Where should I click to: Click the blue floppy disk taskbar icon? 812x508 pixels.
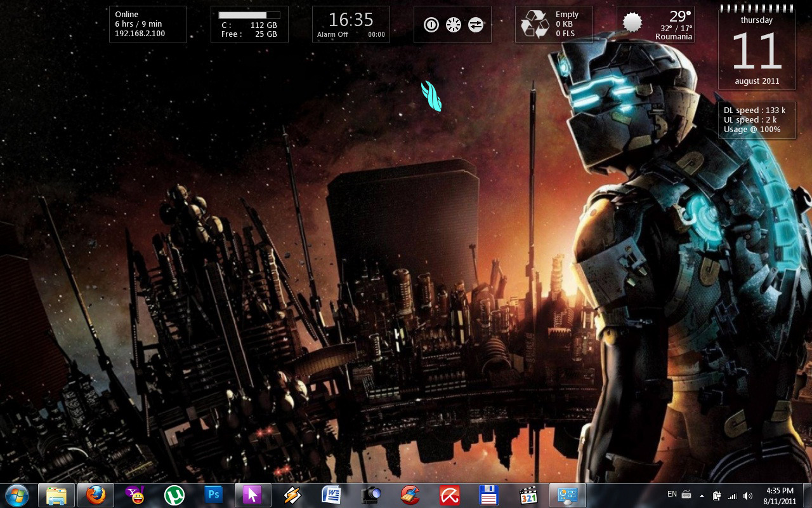coord(489,495)
